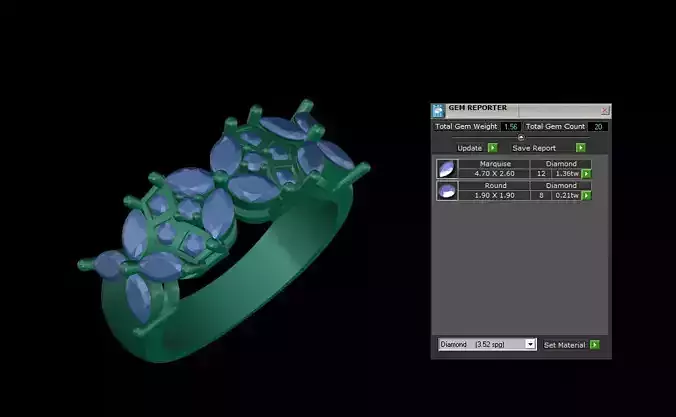Screen dimensions: 676x417
Task: Click the green arrow next to Save Report
Action: [x=581, y=148]
